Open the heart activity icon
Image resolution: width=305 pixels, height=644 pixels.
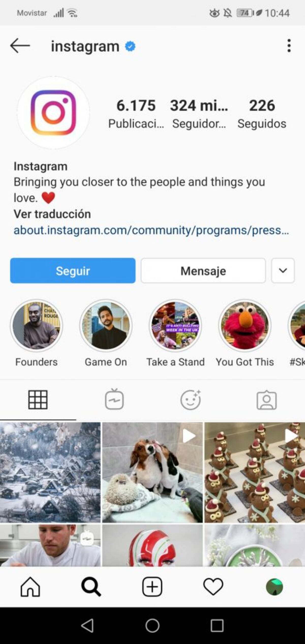(x=213, y=587)
